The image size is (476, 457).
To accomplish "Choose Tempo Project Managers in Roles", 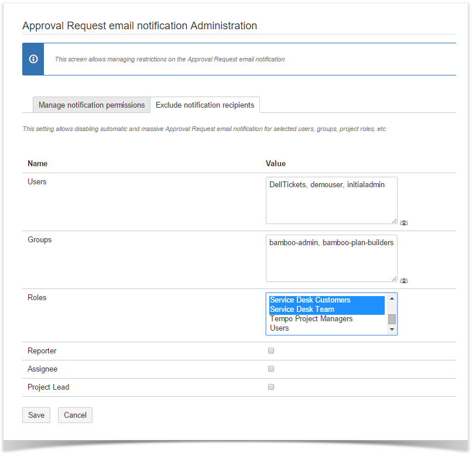I will pos(311,319).
